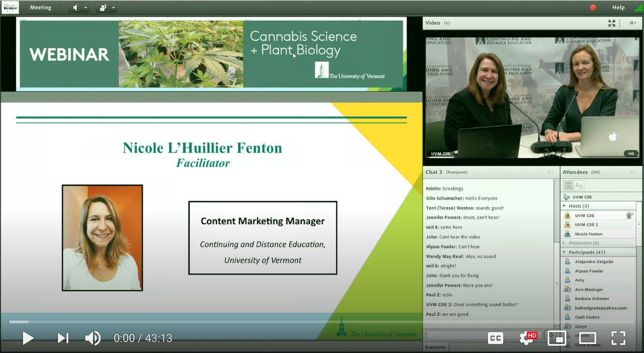Image resolution: width=644 pixels, height=353 pixels.
Task: Click the chat message input field
Action: 483,335
